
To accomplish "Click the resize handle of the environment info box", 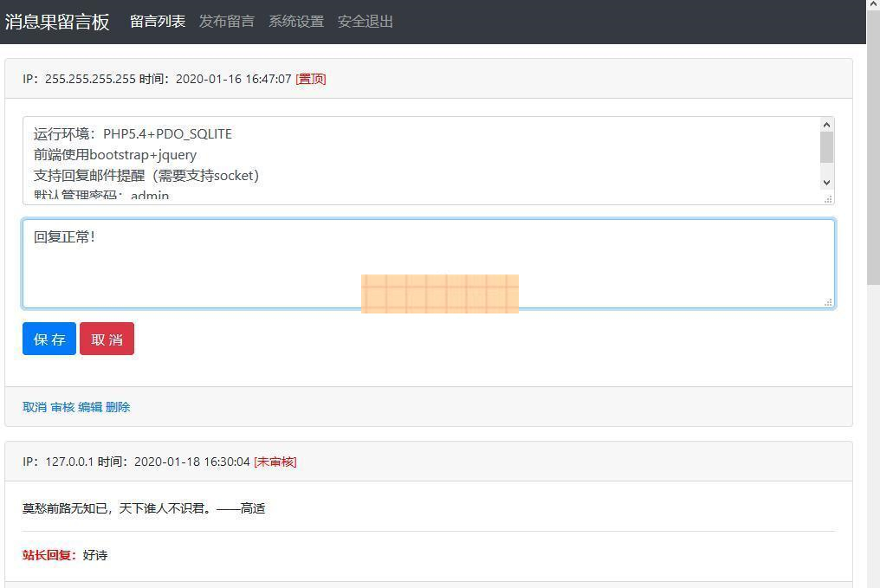I will 828,200.
